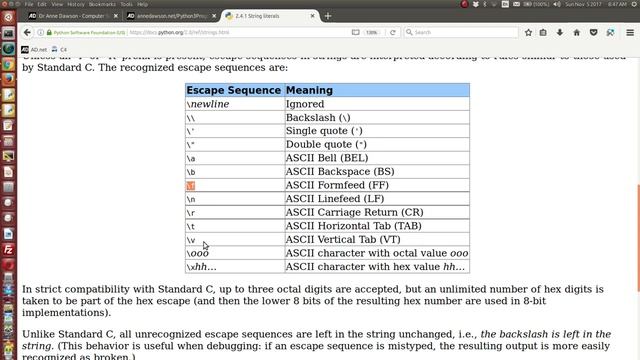Click the green padlock security icon
The height and width of the screenshot is (360, 640).
click(x=49, y=32)
